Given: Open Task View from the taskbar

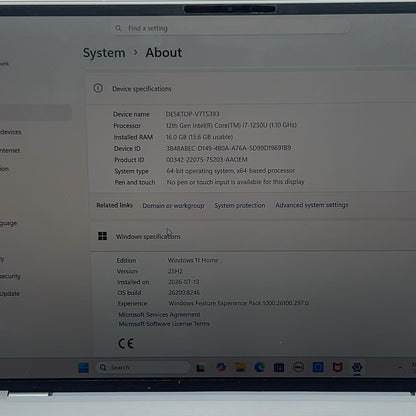Looking at the screenshot, I should click(x=200, y=368).
